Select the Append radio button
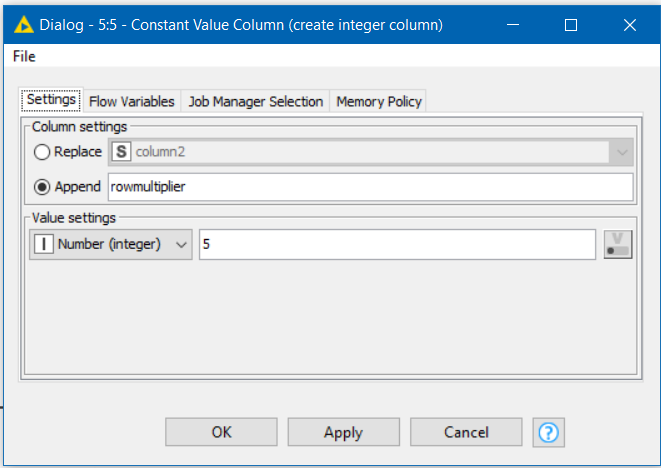 pos(42,187)
